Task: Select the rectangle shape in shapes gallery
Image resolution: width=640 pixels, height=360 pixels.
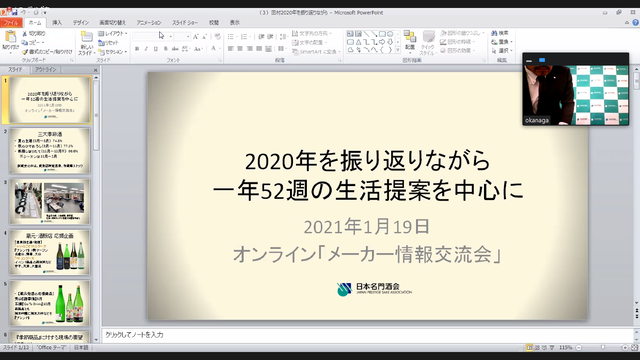Action: (x=382, y=34)
